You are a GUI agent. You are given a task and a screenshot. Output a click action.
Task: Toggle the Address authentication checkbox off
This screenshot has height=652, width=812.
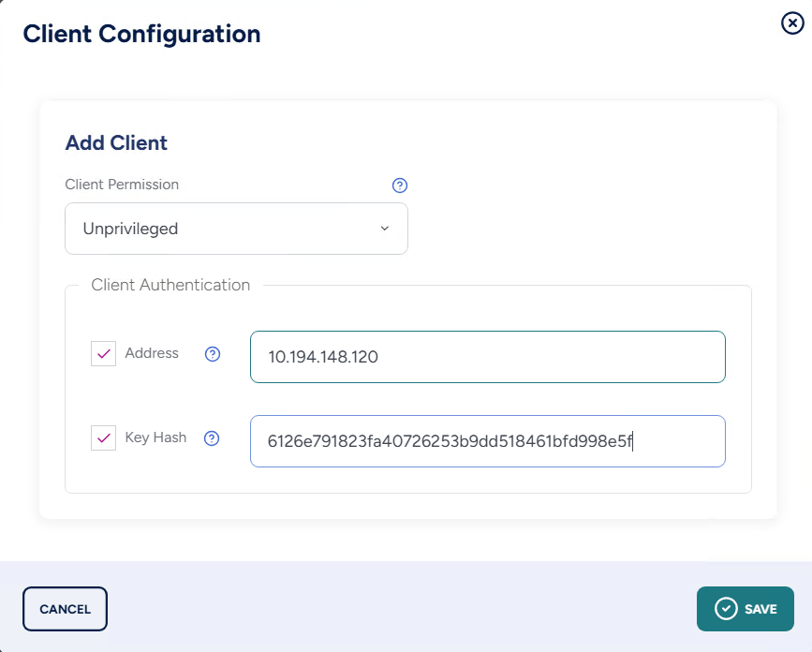click(103, 354)
